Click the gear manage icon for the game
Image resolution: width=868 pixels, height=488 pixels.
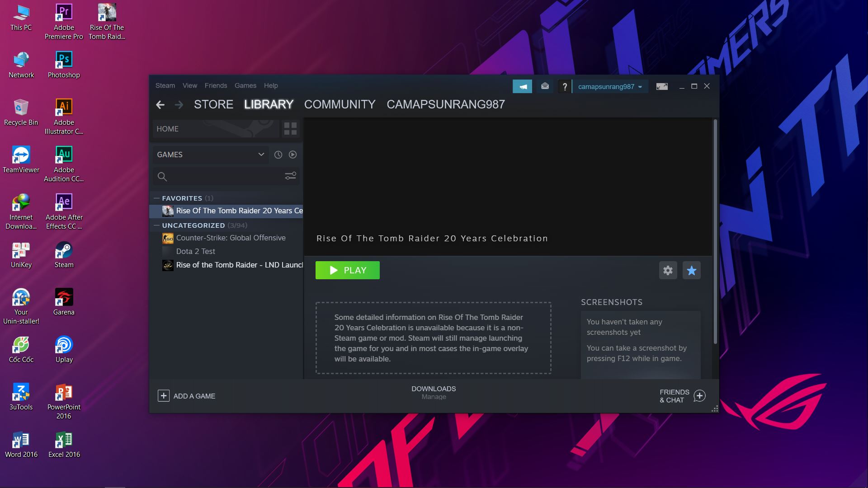(668, 270)
